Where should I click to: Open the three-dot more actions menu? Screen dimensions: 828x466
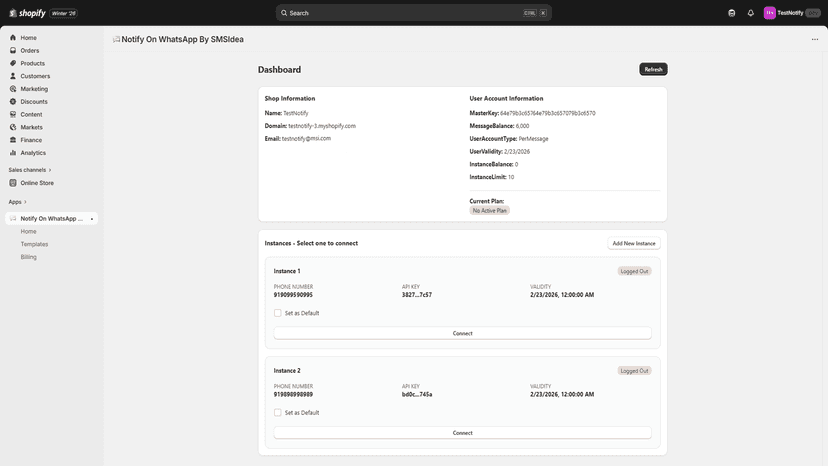coord(815,40)
